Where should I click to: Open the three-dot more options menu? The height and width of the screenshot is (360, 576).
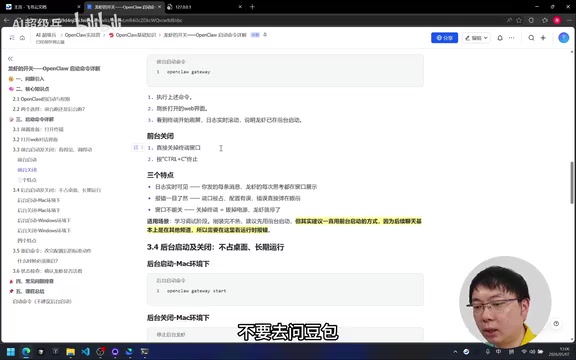[511, 38]
